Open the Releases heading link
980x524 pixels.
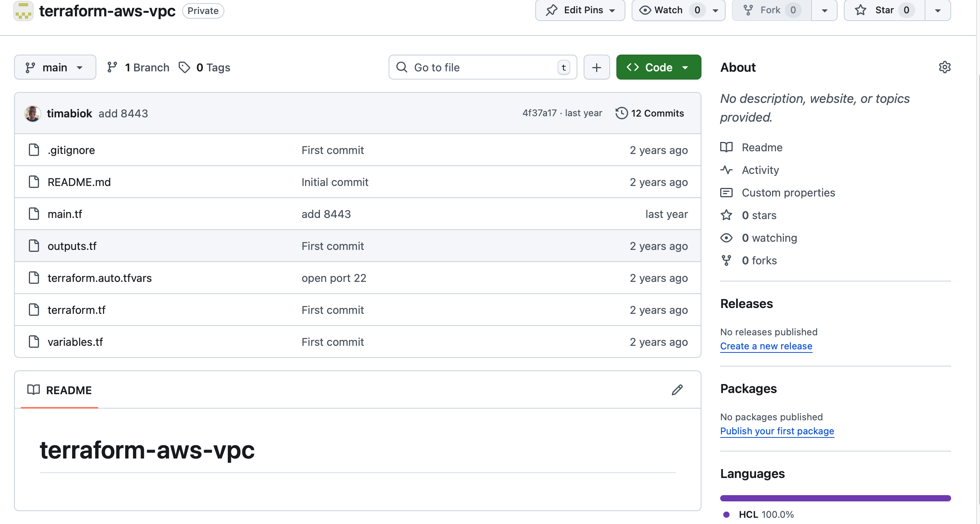coord(746,304)
